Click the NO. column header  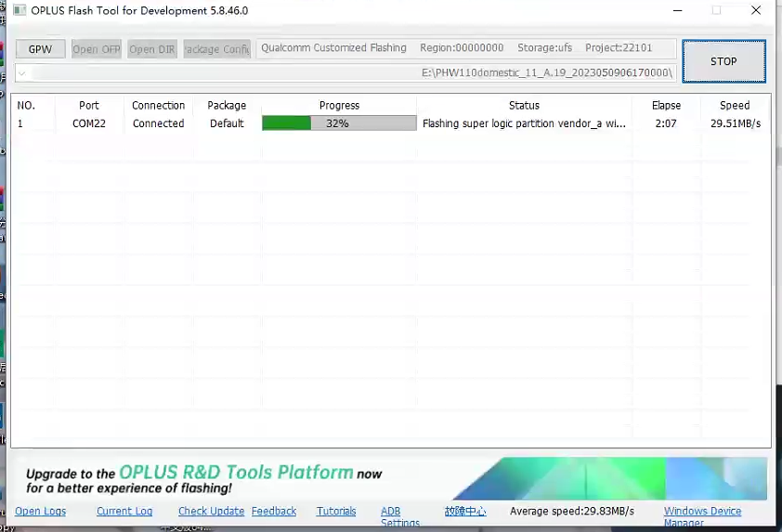(x=26, y=105)
